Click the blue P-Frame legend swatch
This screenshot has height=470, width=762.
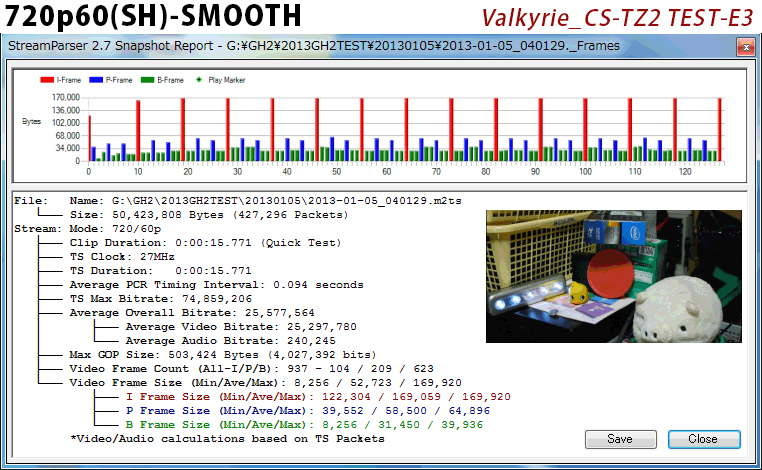coord(93,79)
